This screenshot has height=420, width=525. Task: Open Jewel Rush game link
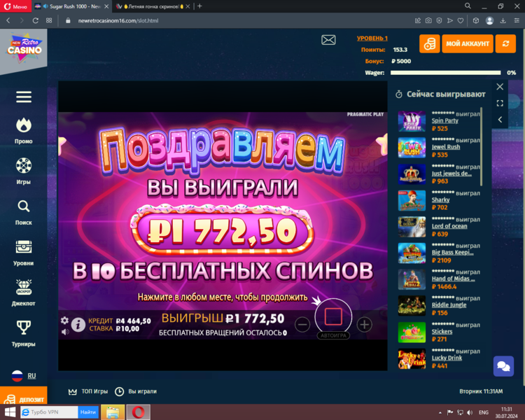click(x=446, y=147)
